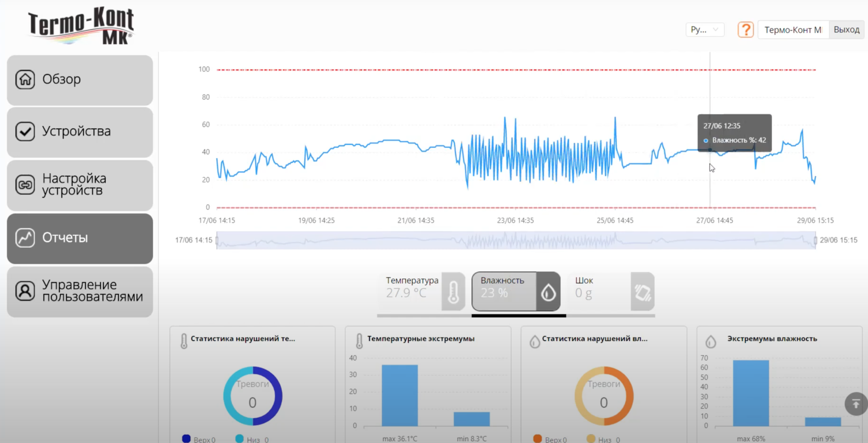Open Управление пользователями page
The image size is (868, 443).
(x=80, y=292)
